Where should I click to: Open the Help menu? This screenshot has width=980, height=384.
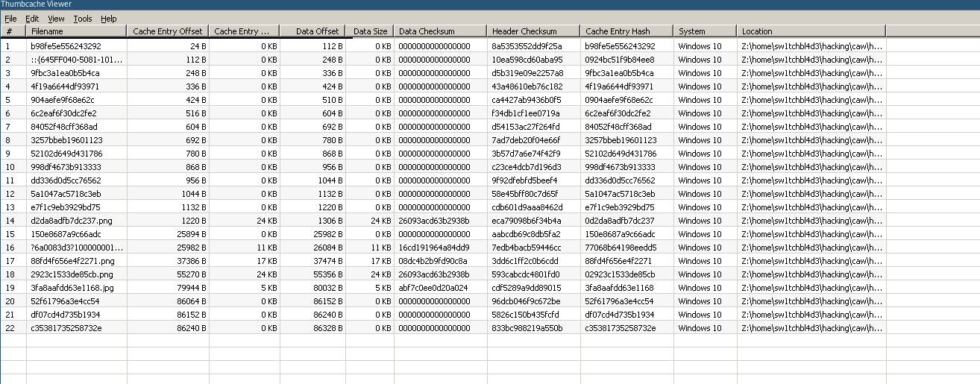109,19
